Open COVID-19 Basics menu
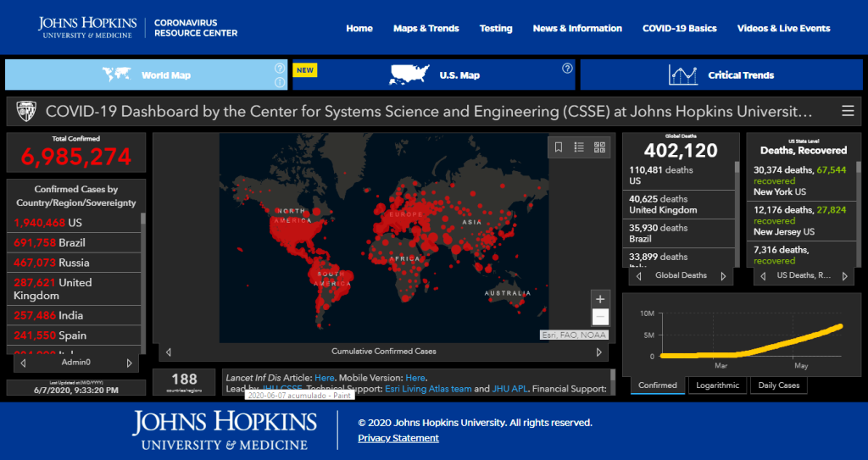Viewport: 868px width, 460px height. click(680, 28)
